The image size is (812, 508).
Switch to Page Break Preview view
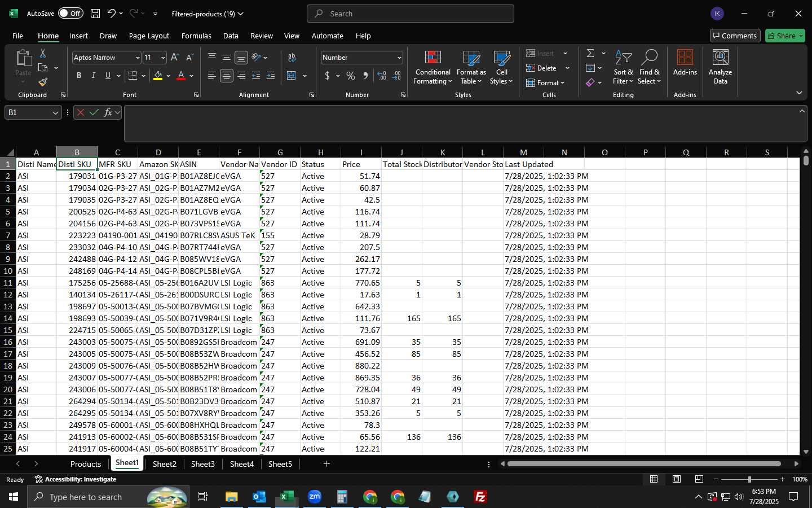pos(699,479)
